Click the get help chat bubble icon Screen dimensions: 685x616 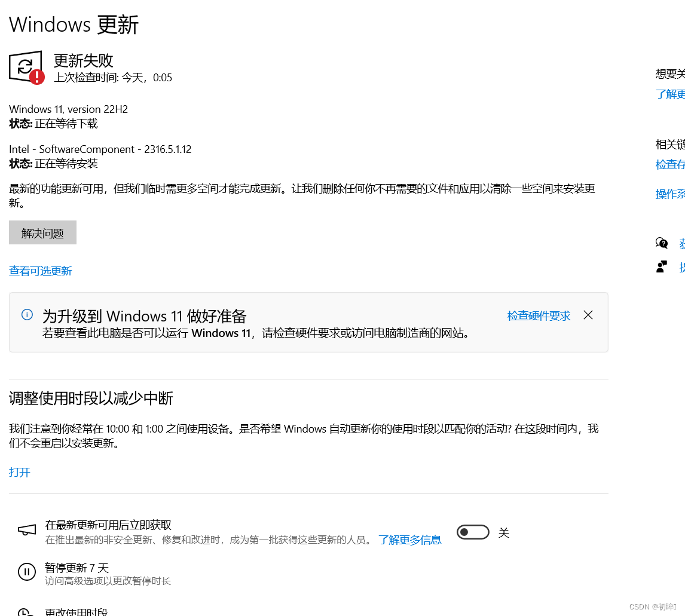(662, 243)
